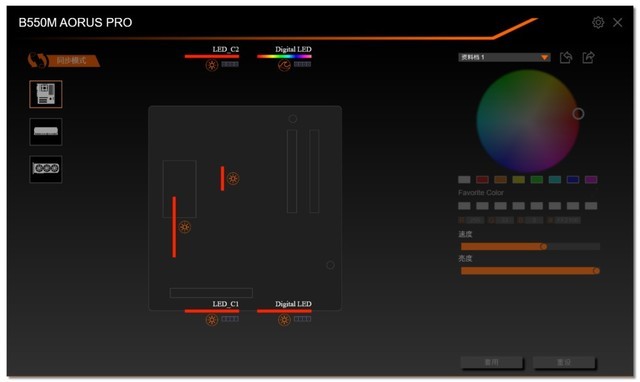Select the LED_C1 header label
The image size is (640, 382).
pyautogui.click(x=225, y=304)
